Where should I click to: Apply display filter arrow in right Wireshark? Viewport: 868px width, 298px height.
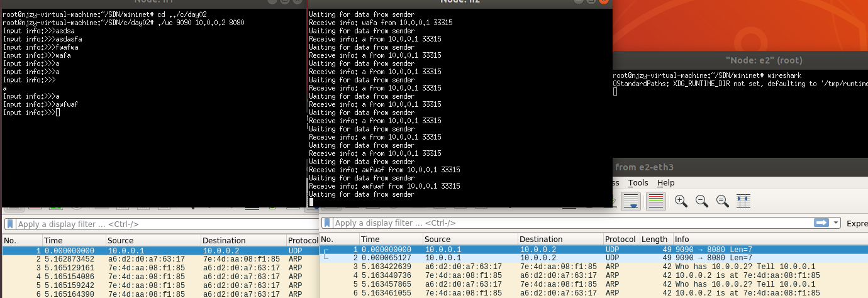pos(821,223)
